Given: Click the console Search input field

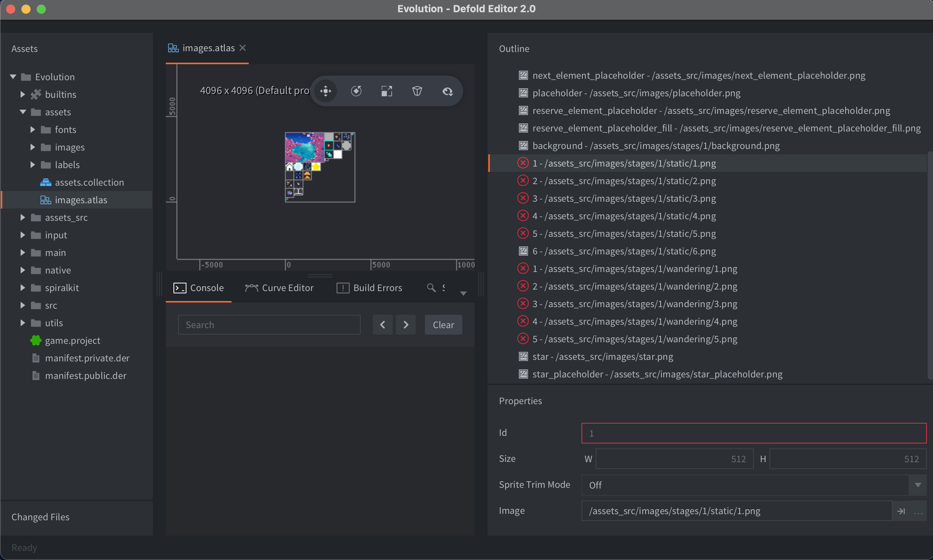Looking at the screenshot, I should pyautogui.click(x=269, y=324).
